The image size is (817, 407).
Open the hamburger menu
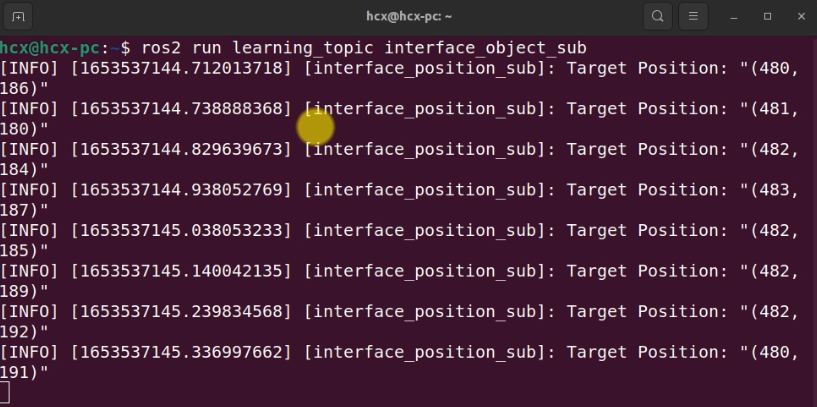pos(692,17)
